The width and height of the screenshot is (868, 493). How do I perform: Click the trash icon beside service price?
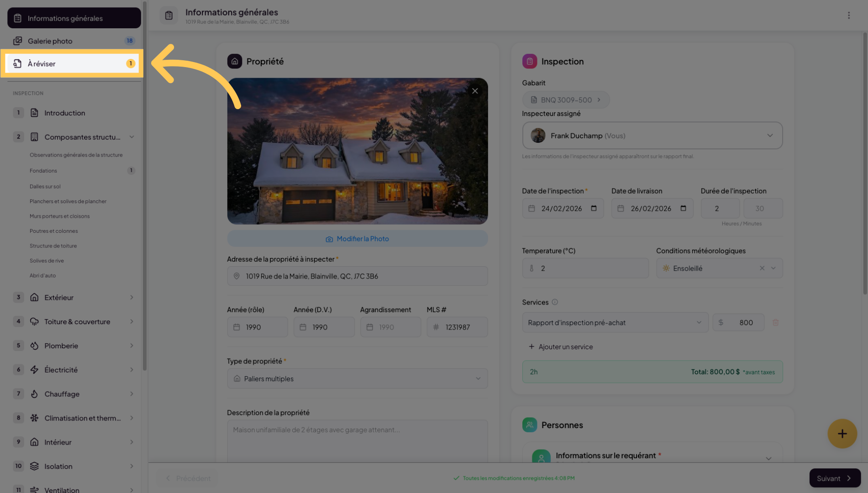click(775, 323)
